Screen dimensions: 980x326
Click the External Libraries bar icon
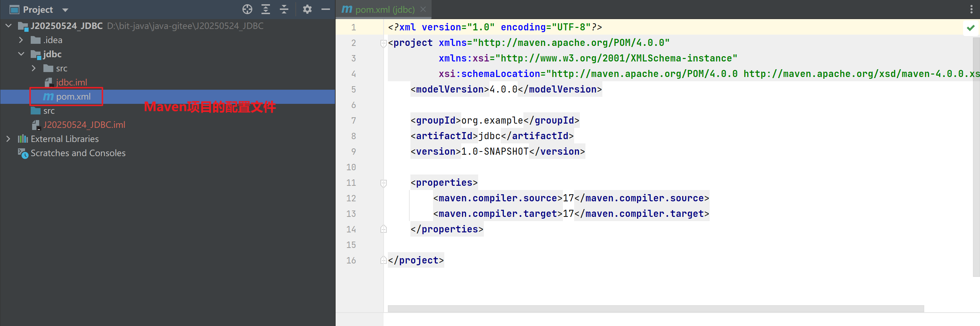23,139
